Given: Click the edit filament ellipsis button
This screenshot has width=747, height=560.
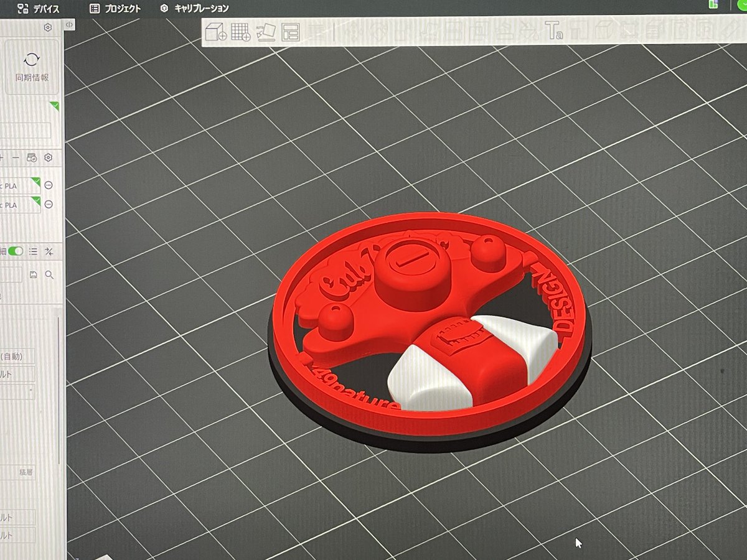Looking at the screenshot, I should [x=49, y=185].
